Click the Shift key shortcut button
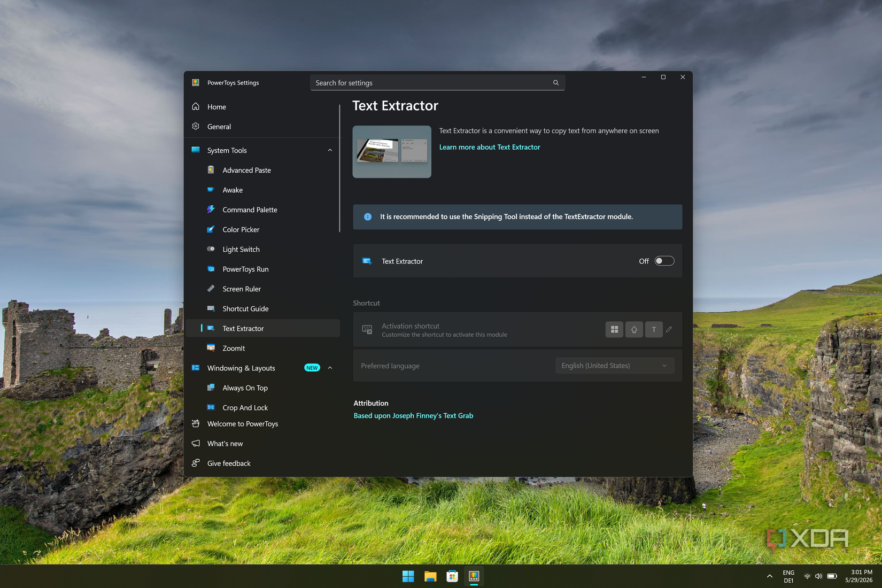The width and height of the screenshot is (882, 588). coord(634,329)
